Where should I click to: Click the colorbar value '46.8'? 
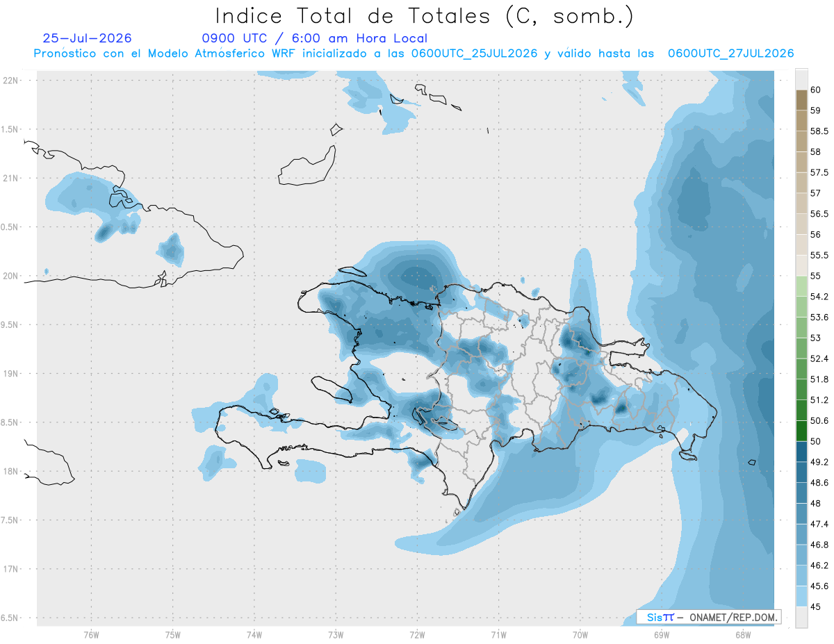tap(819, 545)
